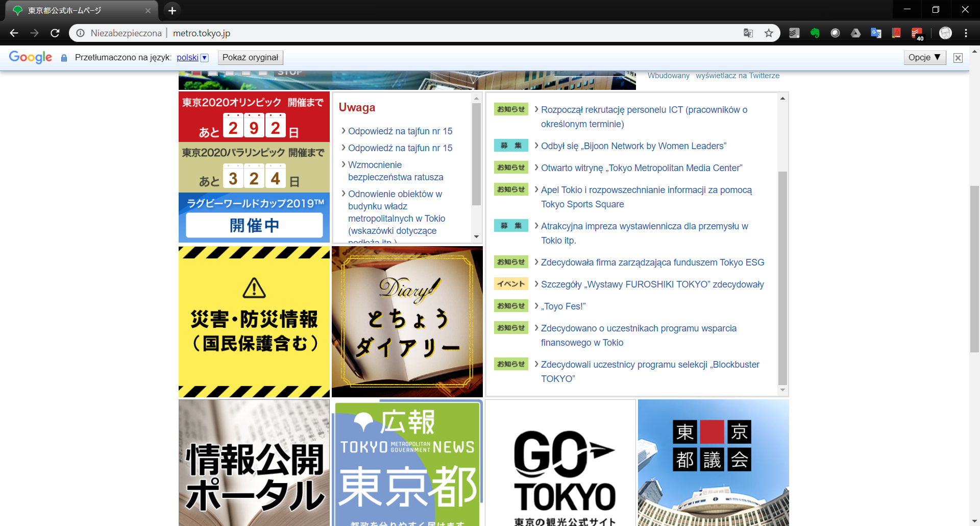The height and width of the screenshot is (526, 980).
Task: Click the user profile avatar
Action: [x=945, y=33]
